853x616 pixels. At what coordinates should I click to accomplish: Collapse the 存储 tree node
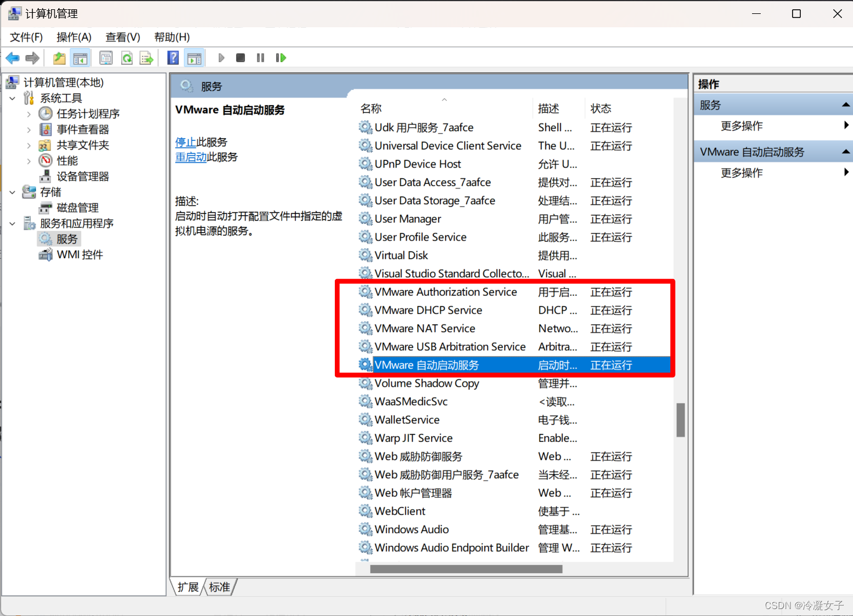point(12,192)
